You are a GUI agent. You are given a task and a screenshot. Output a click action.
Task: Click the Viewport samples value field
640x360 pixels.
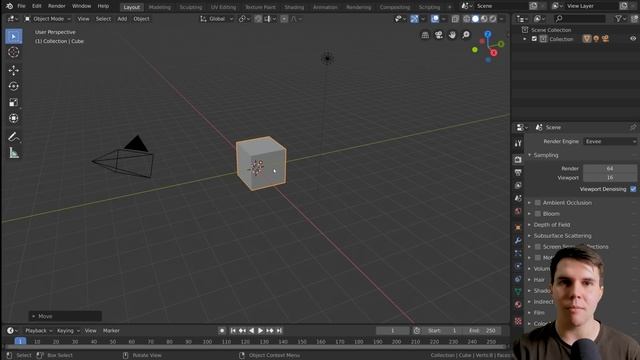(610, 178)
